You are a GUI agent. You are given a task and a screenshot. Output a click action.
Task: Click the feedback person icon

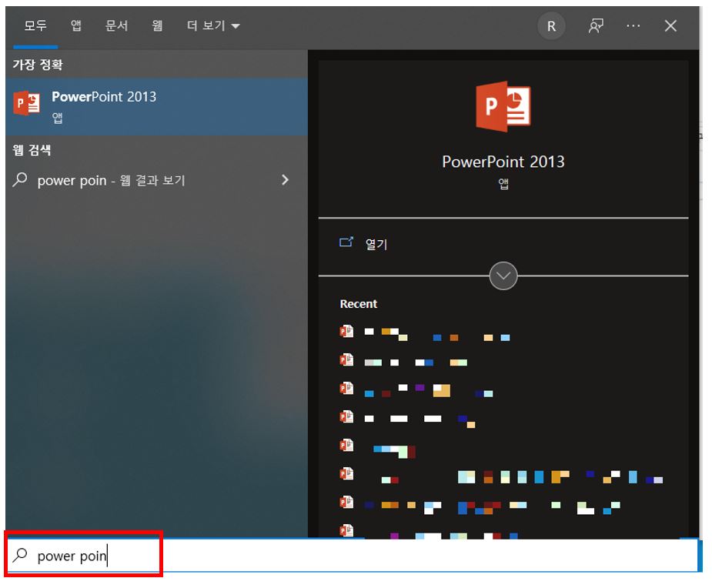[x=596, y=26]
